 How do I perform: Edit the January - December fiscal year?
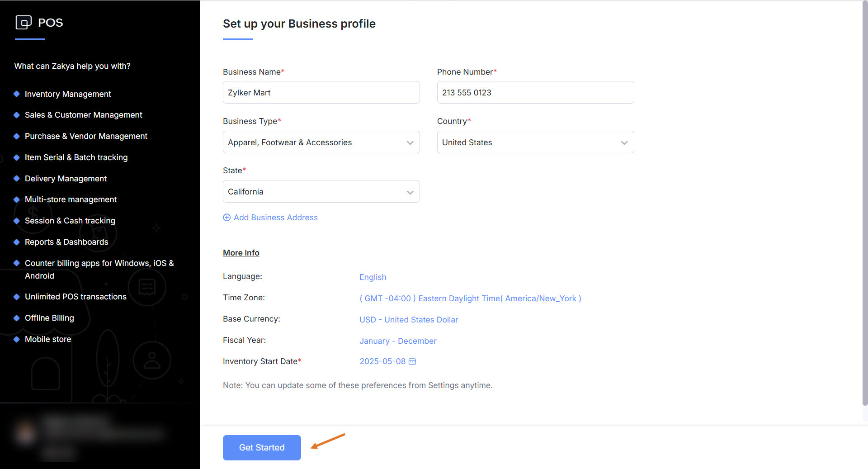point(398,341)
